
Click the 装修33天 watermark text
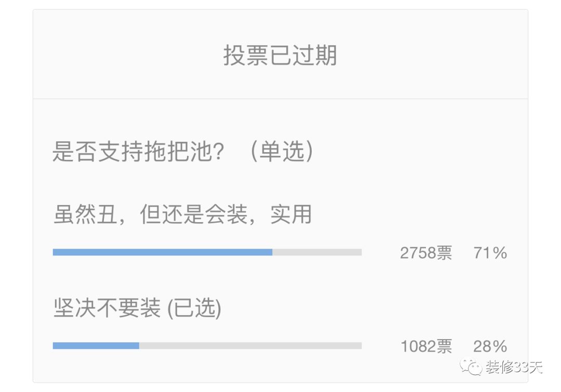pyautogui.click(x=514, y=367)
